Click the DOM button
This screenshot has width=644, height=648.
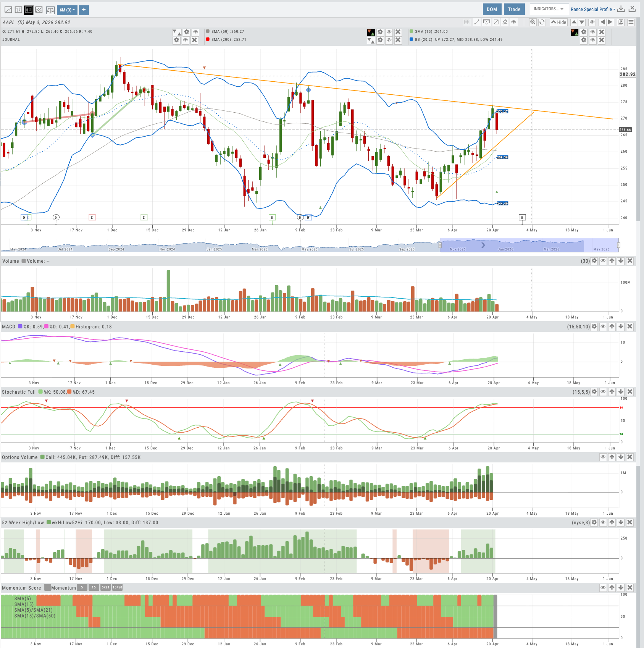pyautogui.click(x=492, y=9)
